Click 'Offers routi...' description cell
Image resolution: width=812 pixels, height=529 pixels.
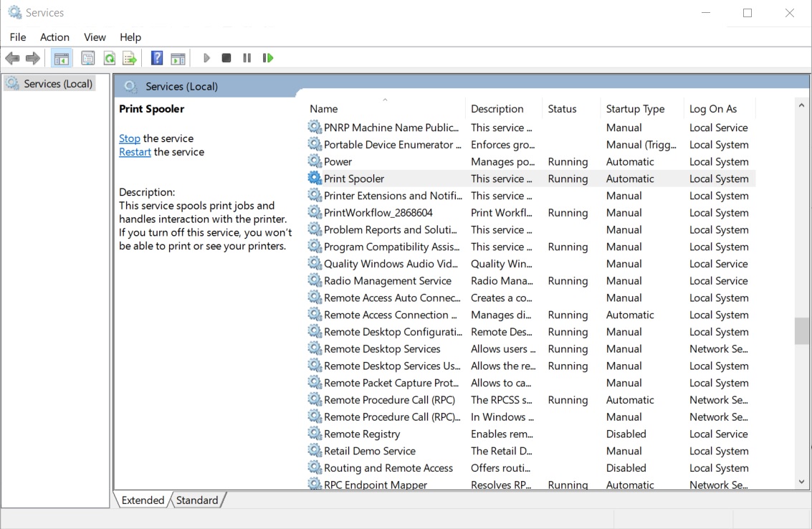[x=500, y=468]
